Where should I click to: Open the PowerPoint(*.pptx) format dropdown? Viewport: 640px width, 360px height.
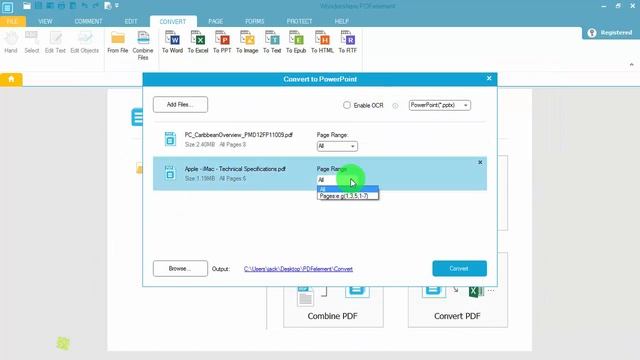click(440, 105)
